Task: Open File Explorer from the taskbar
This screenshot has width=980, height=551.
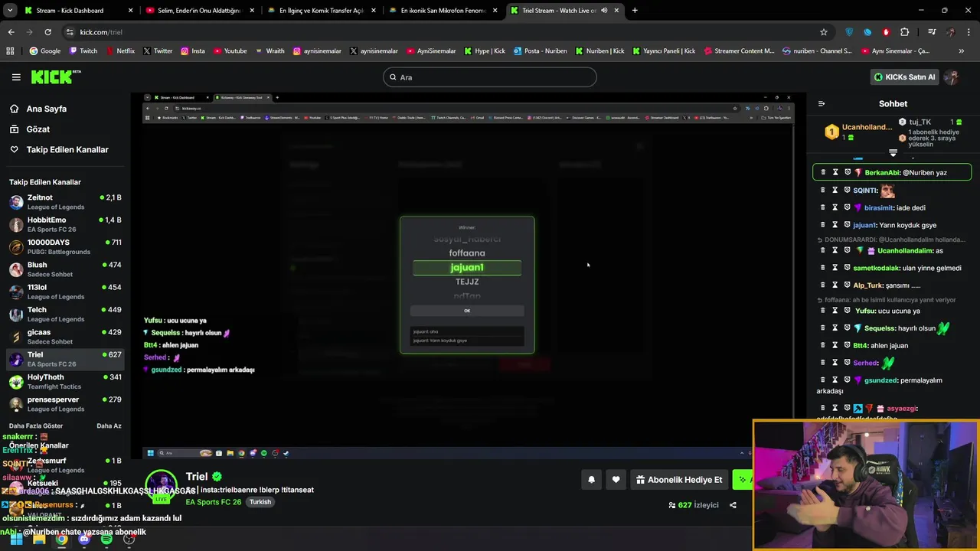Action: click(x=39, y=539)
